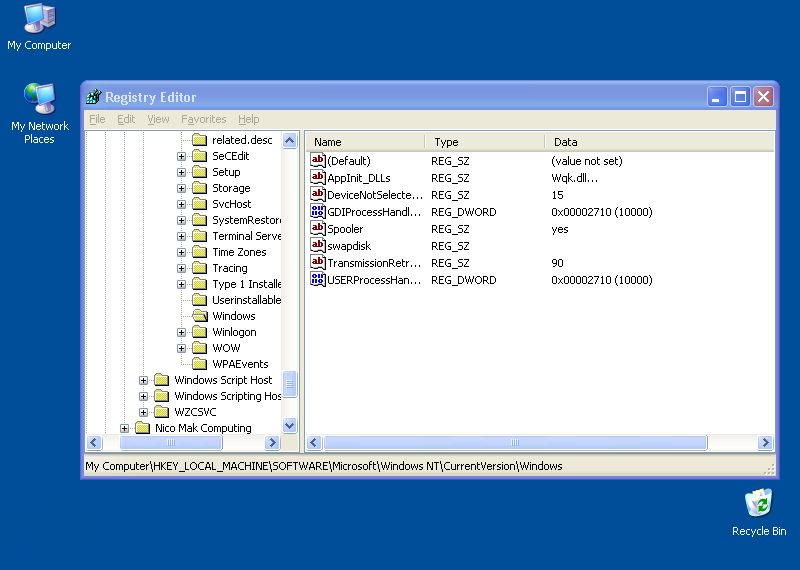Sort values by the Name column header
This screenshot has width=800, height=570.
pos(365,142)
